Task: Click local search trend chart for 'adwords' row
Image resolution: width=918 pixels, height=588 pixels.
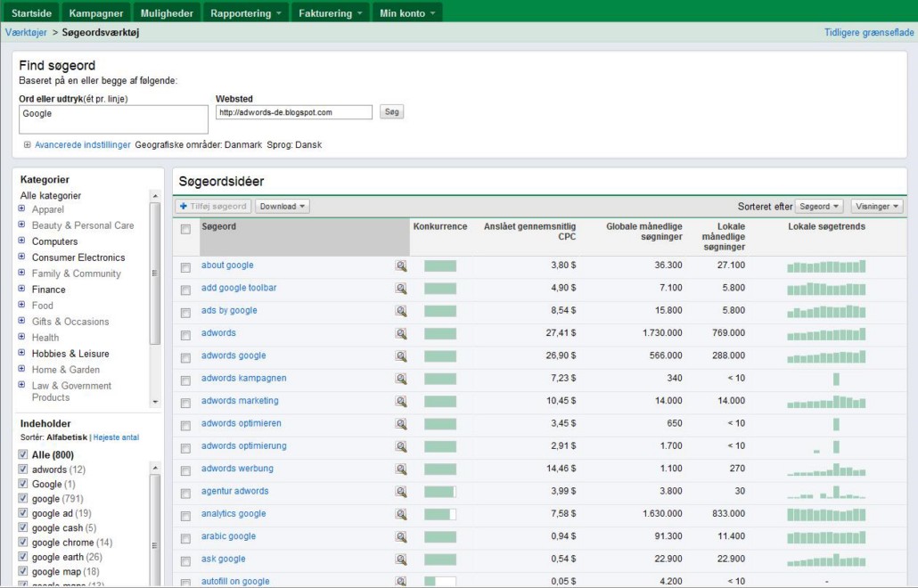Action: (826, 335)
